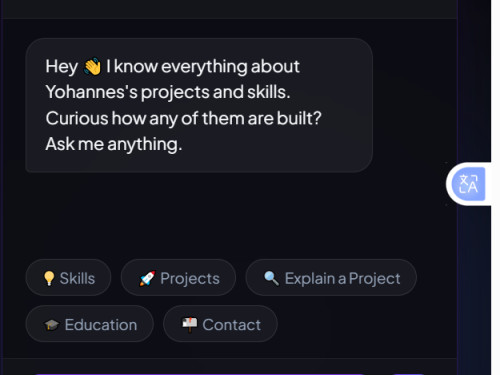This screenshot has width=500, height=375.
Task: Select the Skills suggestion chip
Action: (68, 278)
